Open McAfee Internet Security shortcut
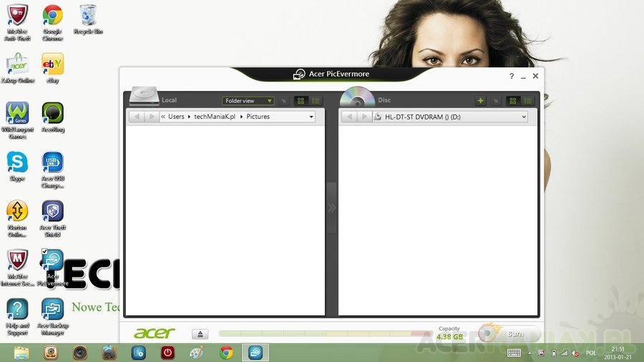644x362 pixels. [x=17, y=268]
